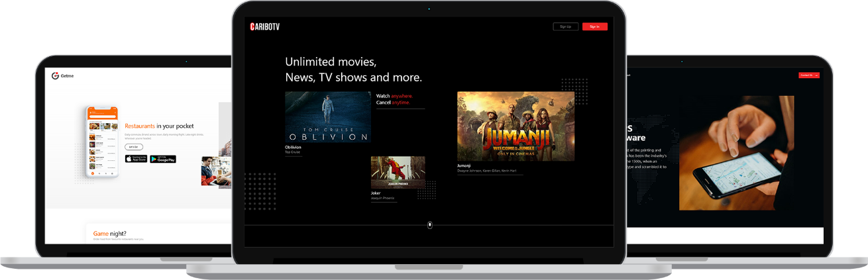The width and height of the screenshot is (868, 280).
Task: Click the Joker title text
Action: tap(376, 193)
